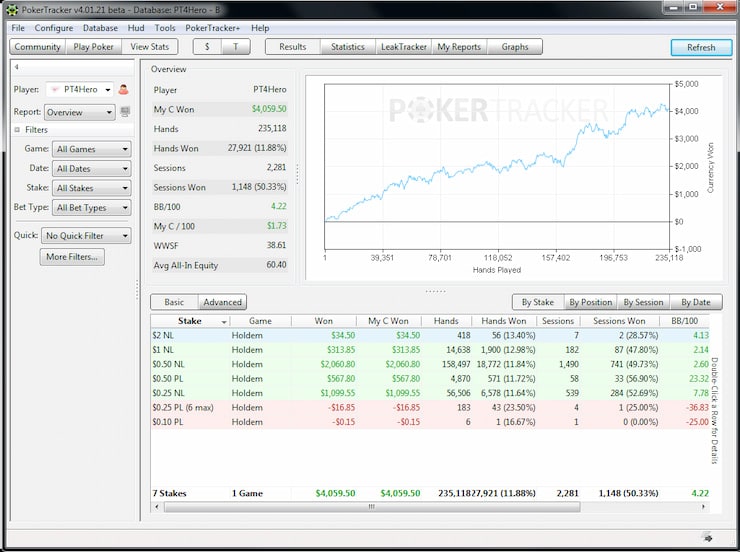
Task: Open the Hud menu
Action: (136, 28)
